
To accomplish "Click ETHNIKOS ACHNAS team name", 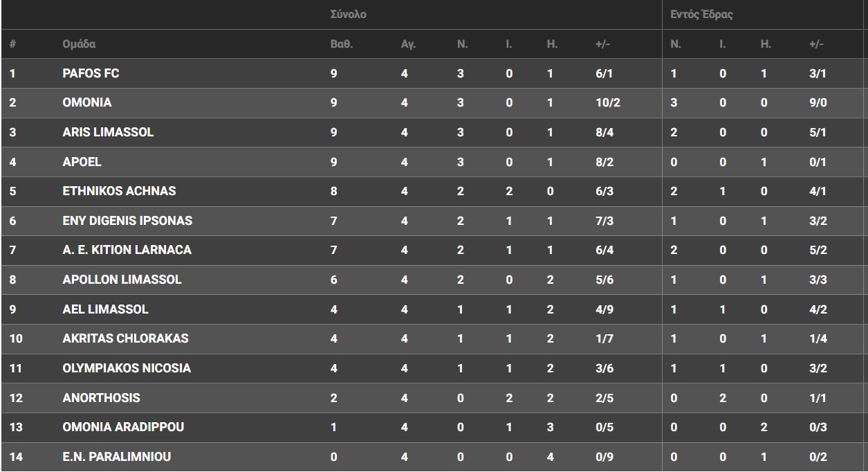I will (x=119, y=191).
